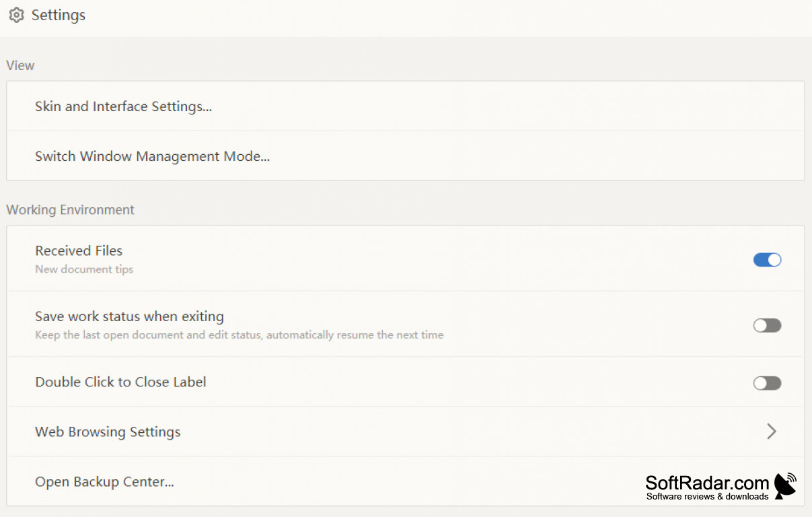Image resolution: width=812 pixels, height=517 pixels.
Task: Open Skin and Interface Settings
Action: pyautogui.click(x=123, y=106)
